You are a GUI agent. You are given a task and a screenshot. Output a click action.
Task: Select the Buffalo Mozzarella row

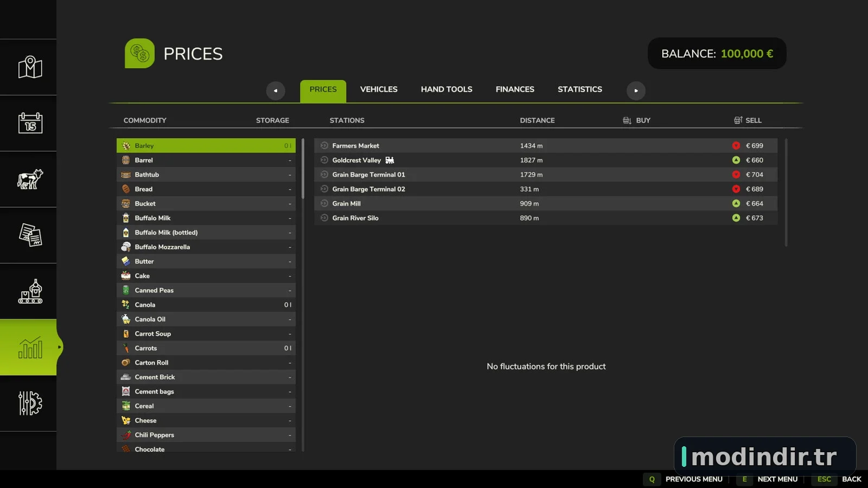206,247
